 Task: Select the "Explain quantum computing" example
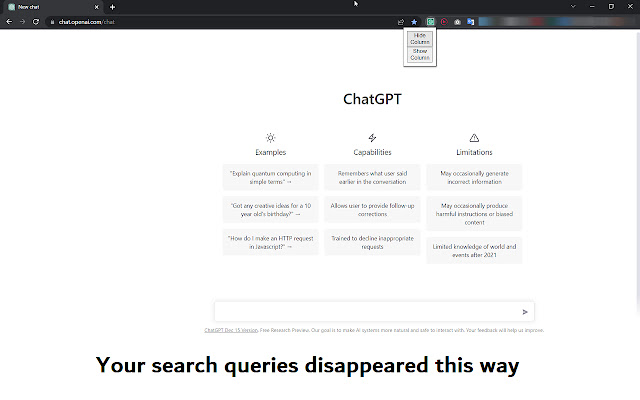pyautogui.click(x=270, y=177)
